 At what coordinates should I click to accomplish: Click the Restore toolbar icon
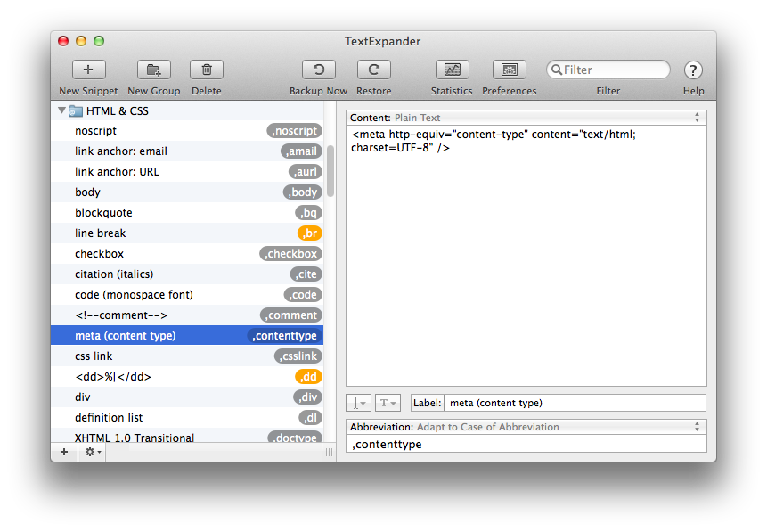(x=373, y=70)
